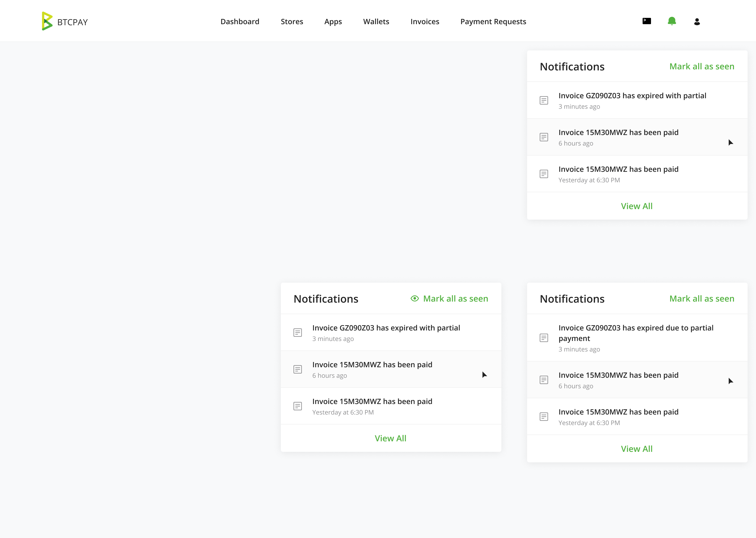Open 'Invoice 15M30MWZ has been paid' Yesterday, bottom-right panel
756x538 pixels.
click(637, 416)
